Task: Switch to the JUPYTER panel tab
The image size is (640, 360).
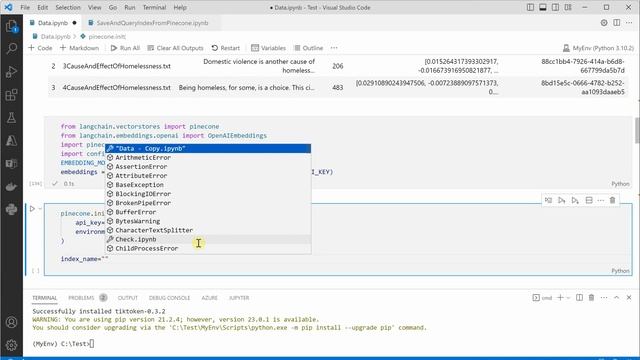Action: 239,298
